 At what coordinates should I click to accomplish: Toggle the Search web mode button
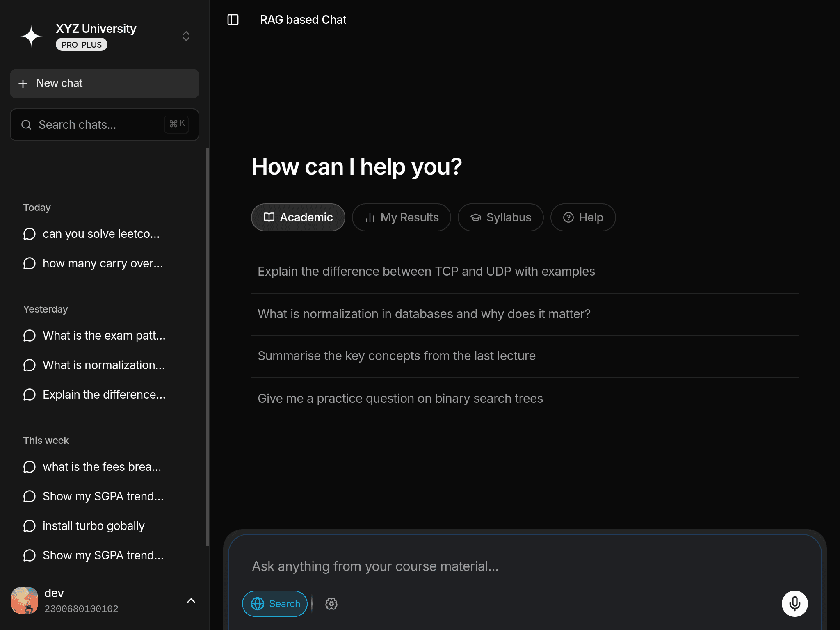coord(275,604)
